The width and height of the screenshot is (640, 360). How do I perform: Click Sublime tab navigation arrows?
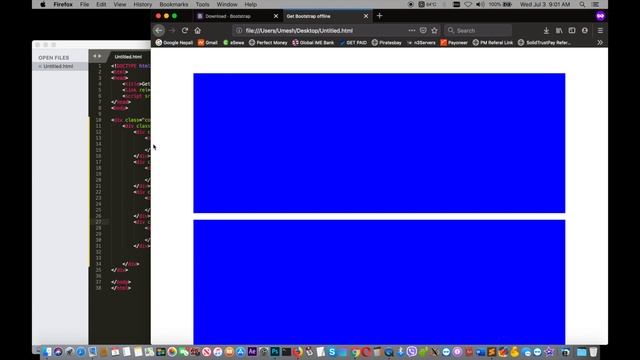[x=97, y=56]
